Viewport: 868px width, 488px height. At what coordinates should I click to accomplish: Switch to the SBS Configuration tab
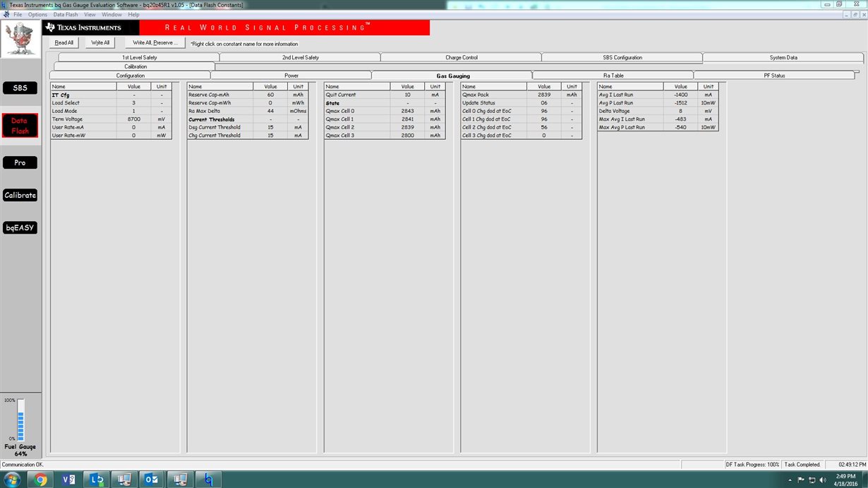tap(622, 57)
